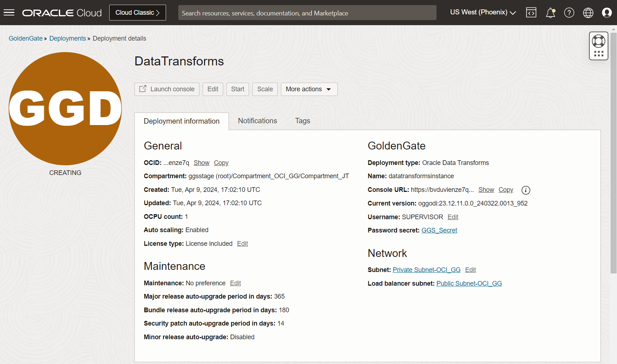This screenshot has height=364, width=617.
Task: Click the Oracle Cloud logo
Action: (62, 13)
